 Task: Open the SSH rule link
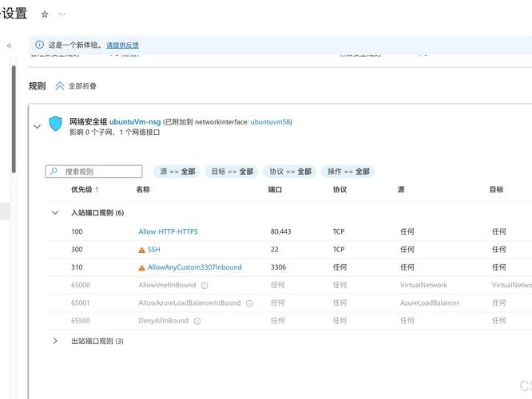pos(153,250)
